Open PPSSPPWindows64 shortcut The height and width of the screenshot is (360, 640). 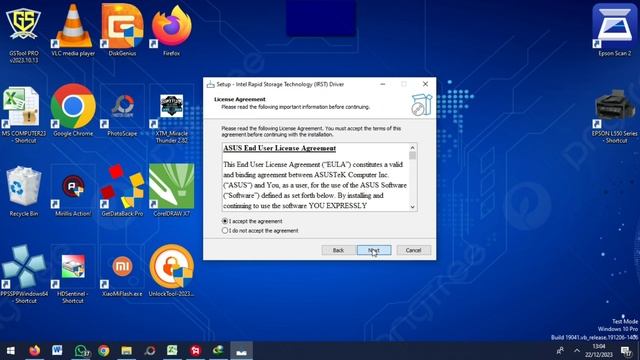click(23, 274)
